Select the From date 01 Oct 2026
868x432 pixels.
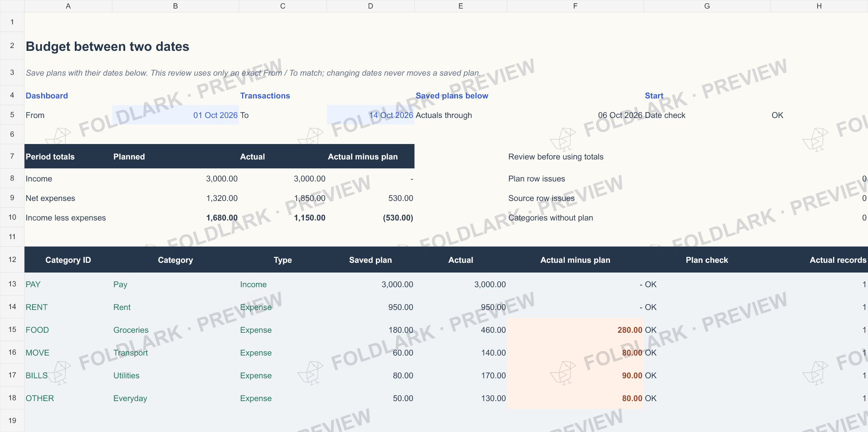coord(176,115)
